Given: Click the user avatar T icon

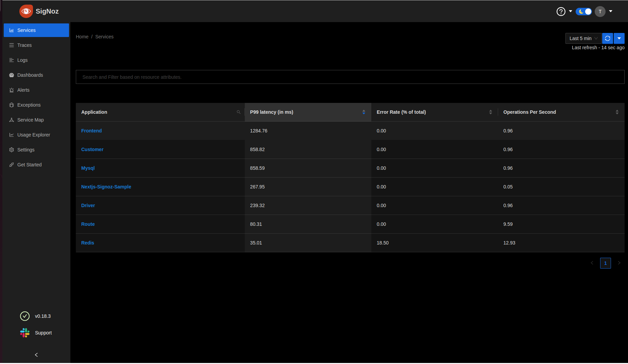Looking at the screenshot, I should click(600, 12).
